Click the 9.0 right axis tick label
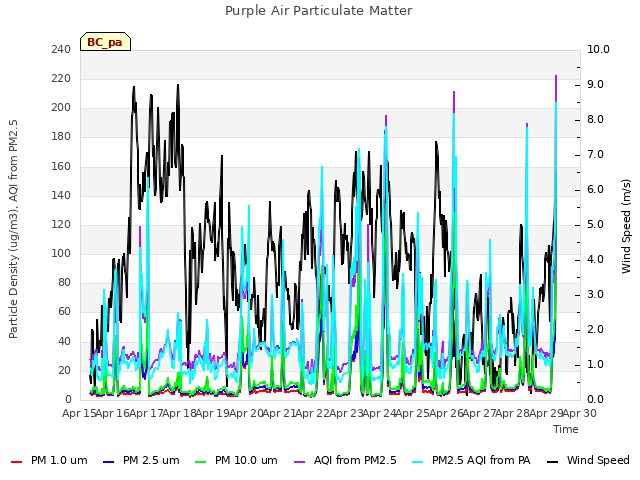The width and height of the screenshot is (640, 480). point(595,84)
